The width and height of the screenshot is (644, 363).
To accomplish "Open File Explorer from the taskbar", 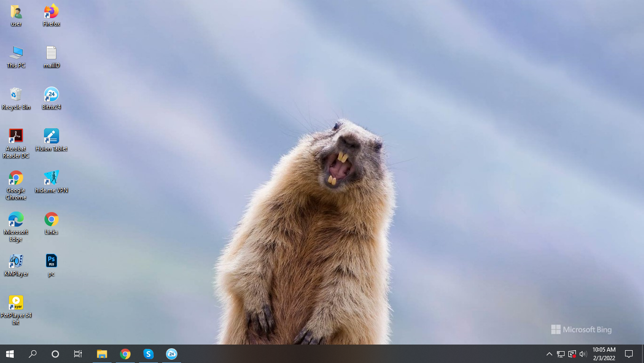I will point(102,354).
